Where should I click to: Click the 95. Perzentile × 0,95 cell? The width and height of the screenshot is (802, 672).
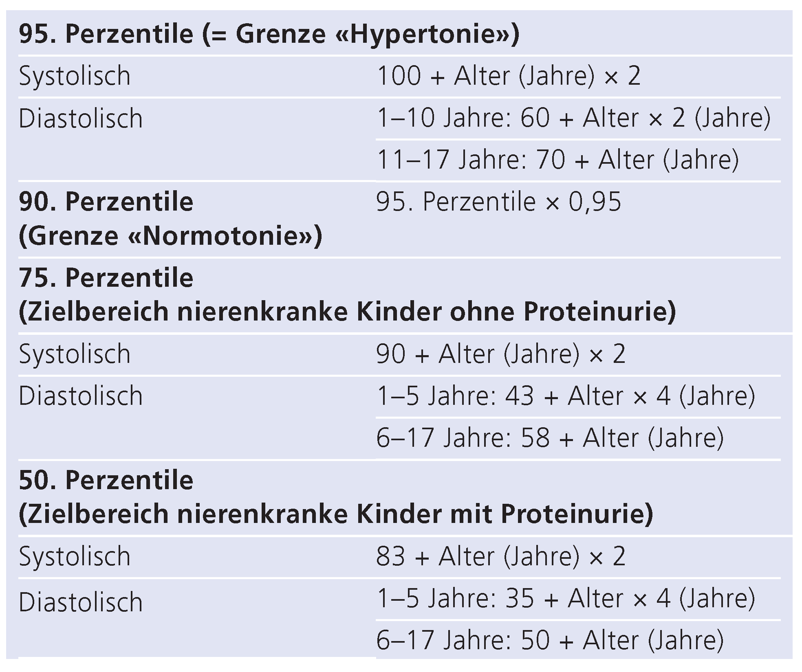point(498,202)
